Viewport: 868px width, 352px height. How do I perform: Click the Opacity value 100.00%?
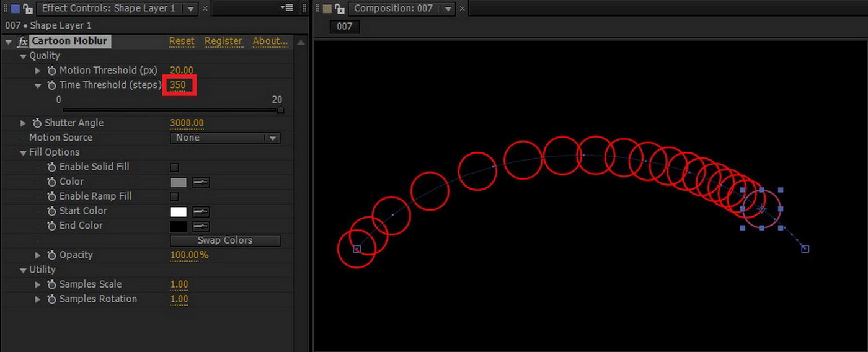coord(189,255)
